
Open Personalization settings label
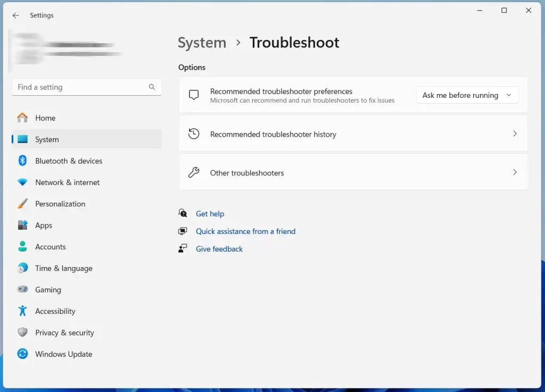coord(60,204)
